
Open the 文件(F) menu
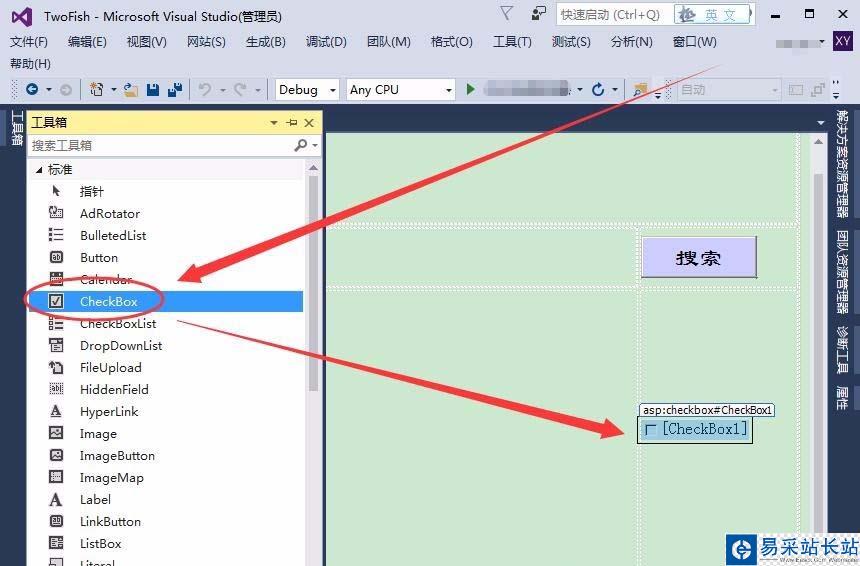(29, 42)
